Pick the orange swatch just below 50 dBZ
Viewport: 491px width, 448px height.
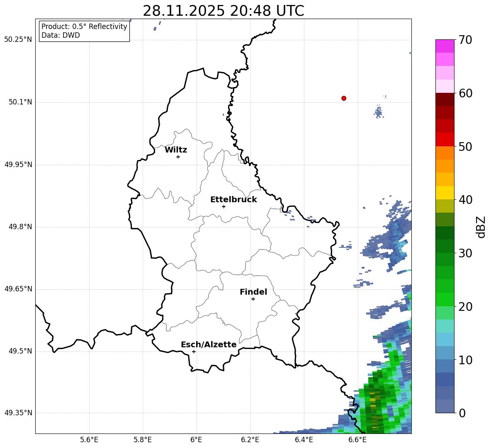click(x=445, y=153)
